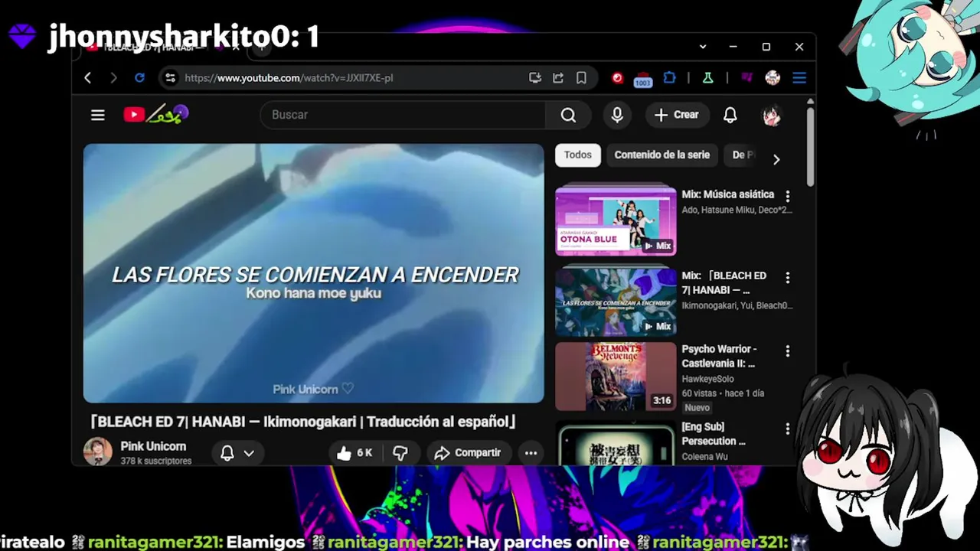Viewport: 980px width, 551px height.
Task: Open the Pink Unicorn channel name link
Action: click(x=153, y=446)
